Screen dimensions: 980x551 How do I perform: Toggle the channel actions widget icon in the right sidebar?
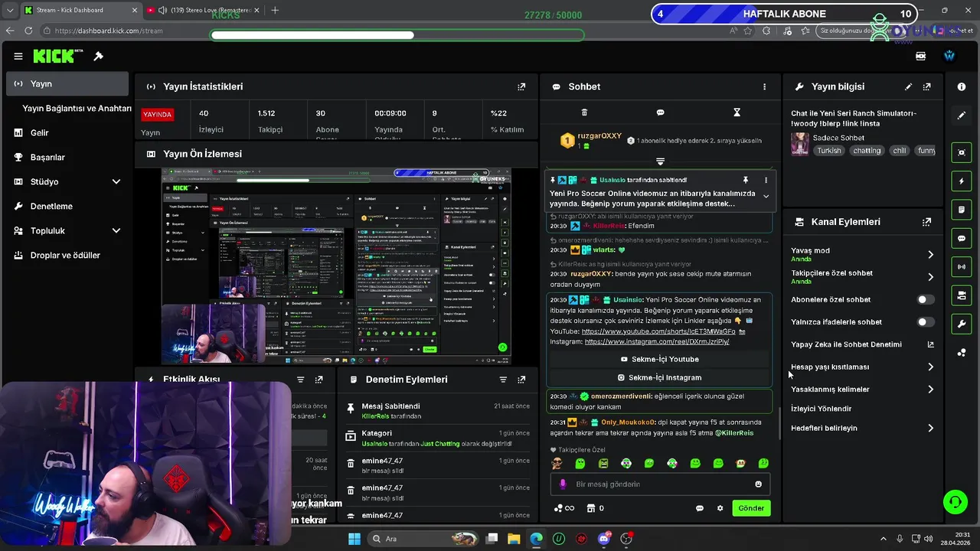click(962, 295)
